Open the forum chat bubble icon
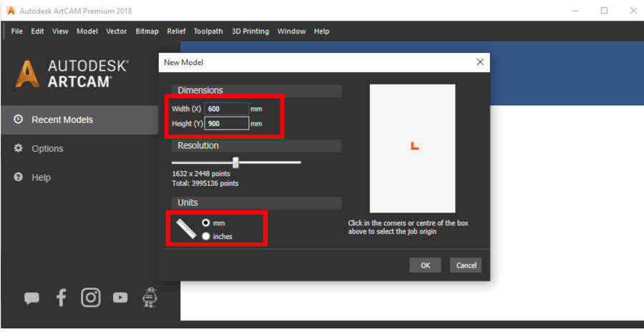Screen dimensions: 644x332 32,298
